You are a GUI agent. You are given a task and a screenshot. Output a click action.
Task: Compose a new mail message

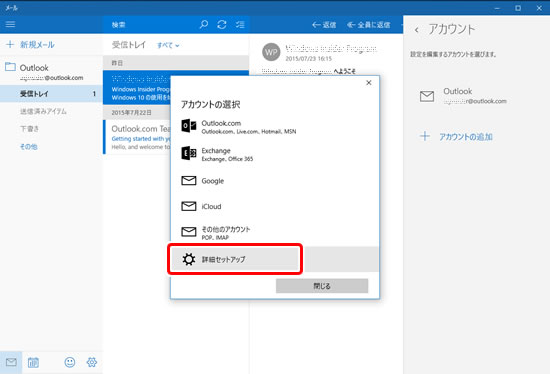pos(30,45)
